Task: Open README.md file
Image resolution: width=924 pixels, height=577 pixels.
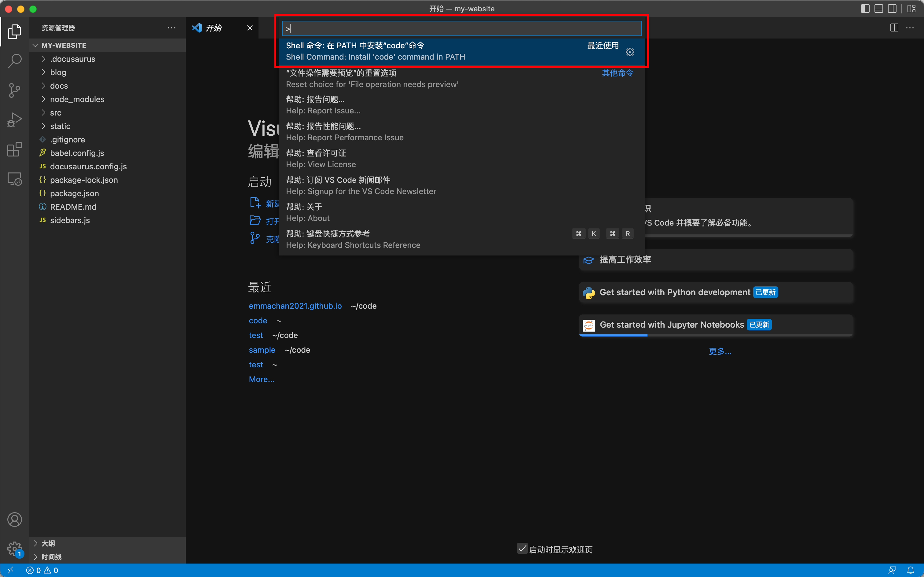Action: (x=108, y=207)
